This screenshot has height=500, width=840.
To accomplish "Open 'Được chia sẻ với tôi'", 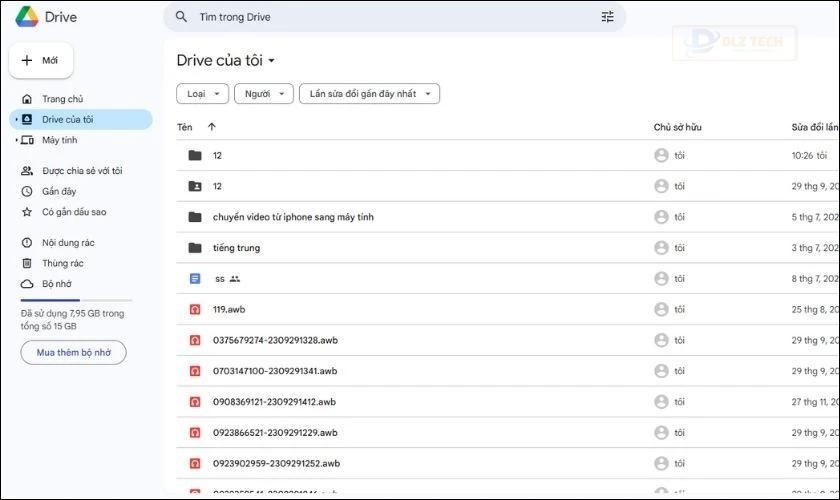I will click(x=82, y=171).
